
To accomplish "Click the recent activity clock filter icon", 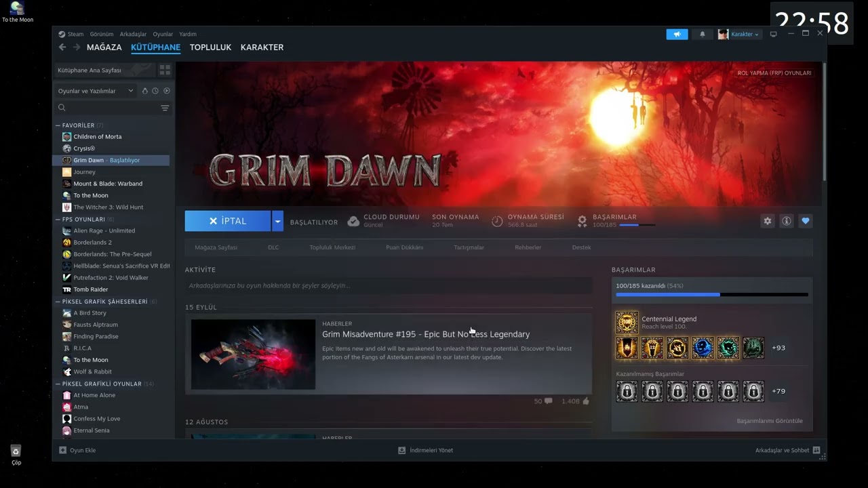I will (x=155, y=91).
